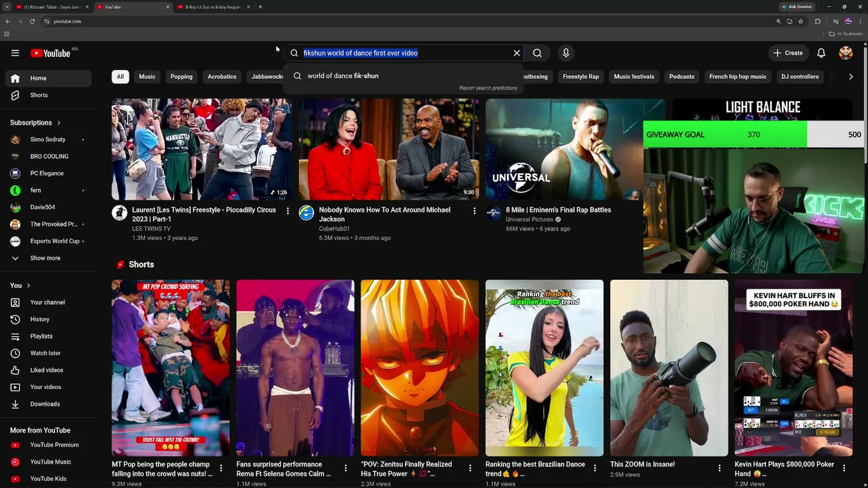
Task: Open the Michael Jackson and Steve Harvey thumbnail
Action: coord(389,150)
